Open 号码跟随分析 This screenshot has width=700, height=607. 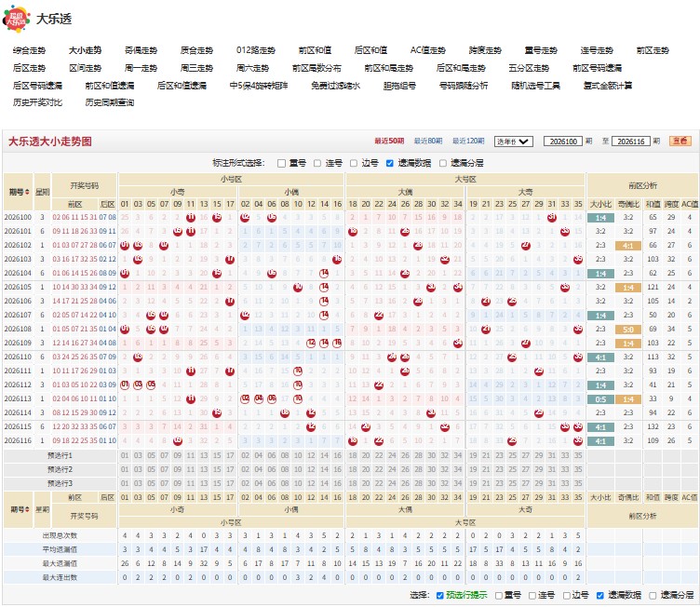pos(464,86)
